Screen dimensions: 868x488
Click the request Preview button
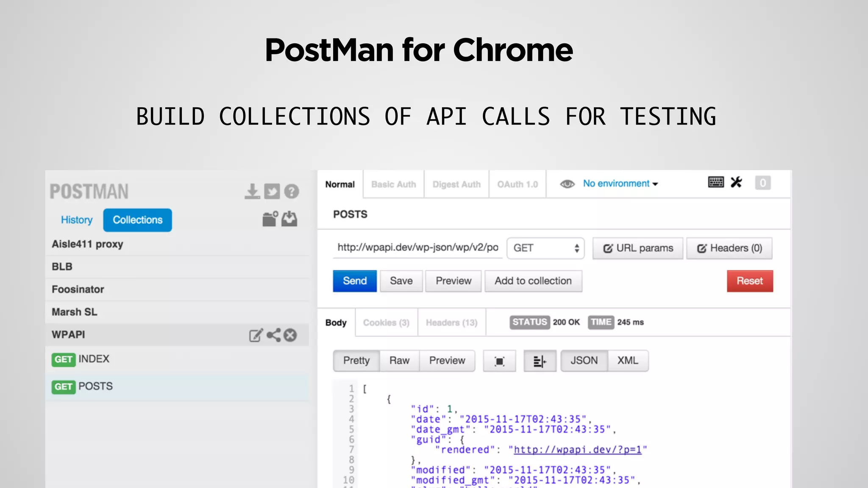(453, 281)
